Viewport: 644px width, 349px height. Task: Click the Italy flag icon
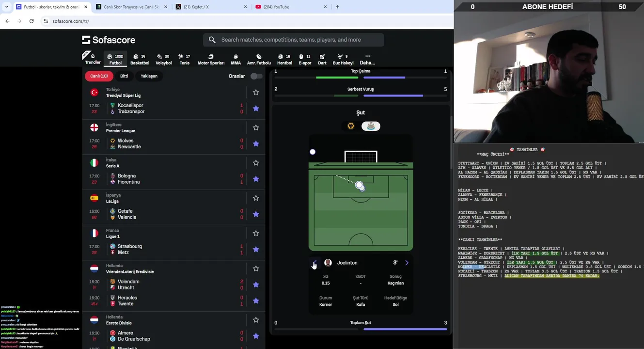94,163
